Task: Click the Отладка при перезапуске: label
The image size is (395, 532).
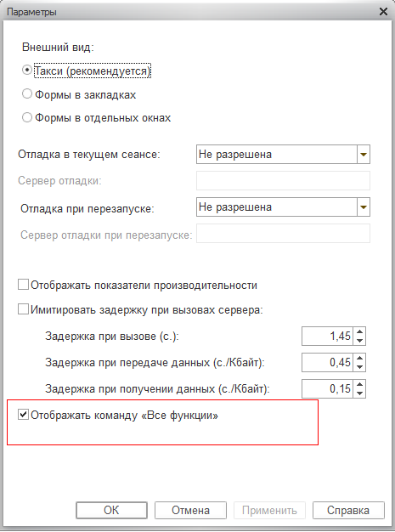Action: pos(87,208)
